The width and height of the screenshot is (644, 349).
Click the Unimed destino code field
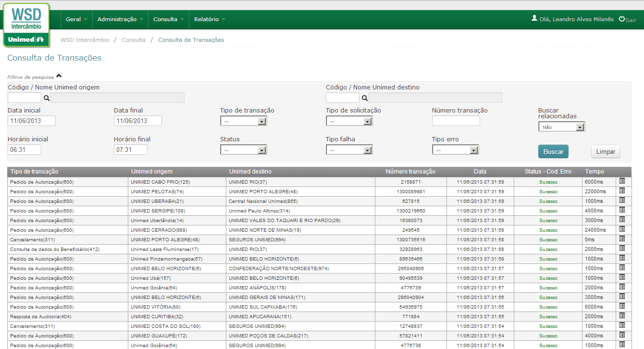pos(343,98)
